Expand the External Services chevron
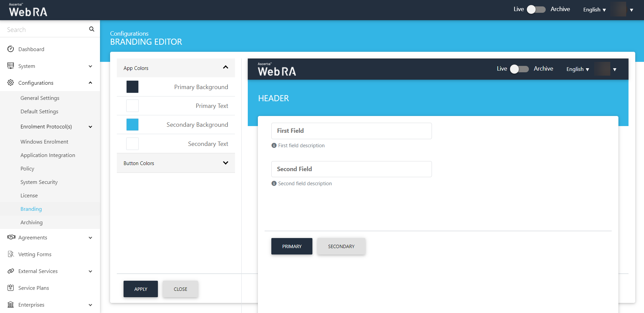Image resolution: width=644 pixels, height=313 pixels. (90, 271)
